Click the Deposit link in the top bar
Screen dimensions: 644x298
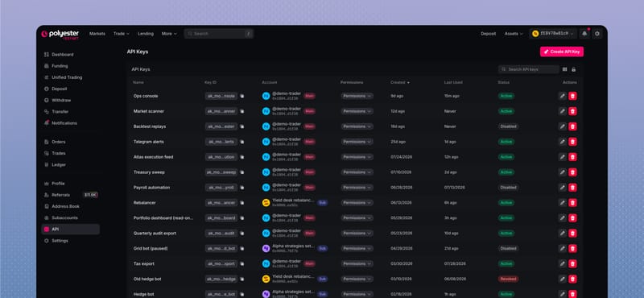[x=489, y=34]
